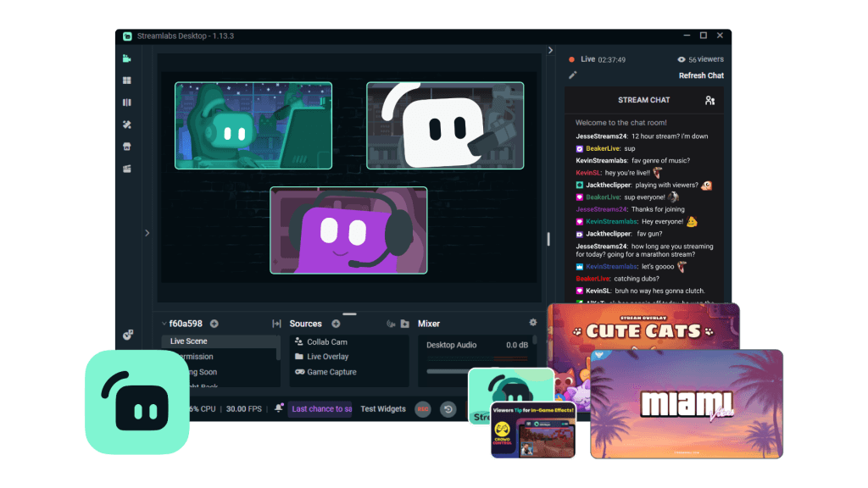This screenshot has height=488, width=868.
Task: Open the Miami Vibes overlay thumbnail
Action: pyautogui.click(x=687, y=404)
